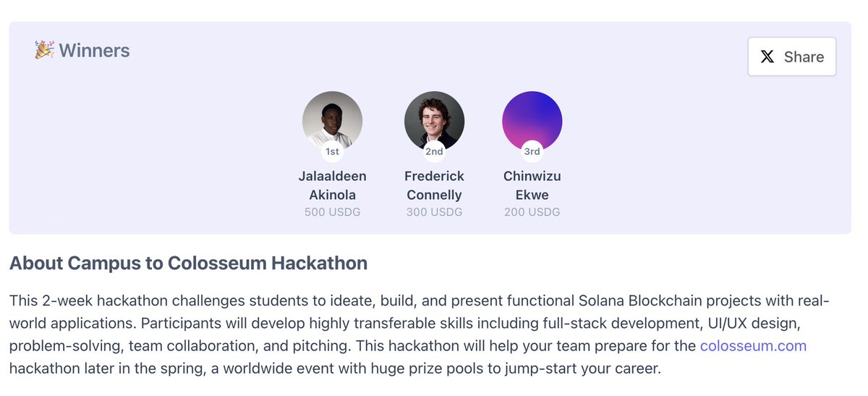This screenshot has width=868, height=396.
Task: Select the name Chinwizu Ekwe
Action: click(532, 185)
